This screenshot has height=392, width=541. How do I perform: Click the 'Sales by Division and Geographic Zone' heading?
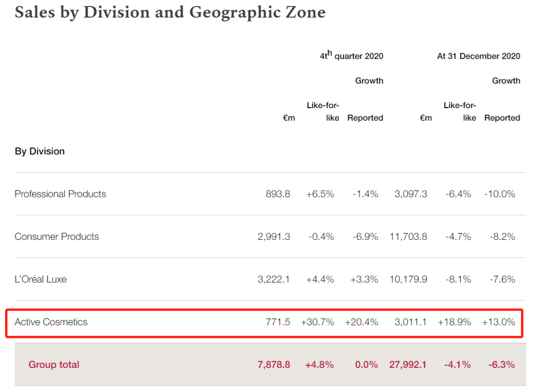[170, 13]
